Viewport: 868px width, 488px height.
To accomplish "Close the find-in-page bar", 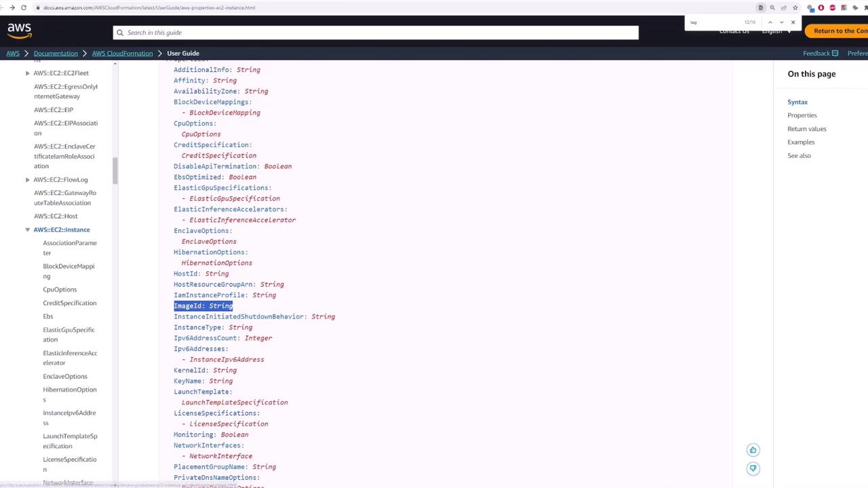I will [x=793, y=22].
